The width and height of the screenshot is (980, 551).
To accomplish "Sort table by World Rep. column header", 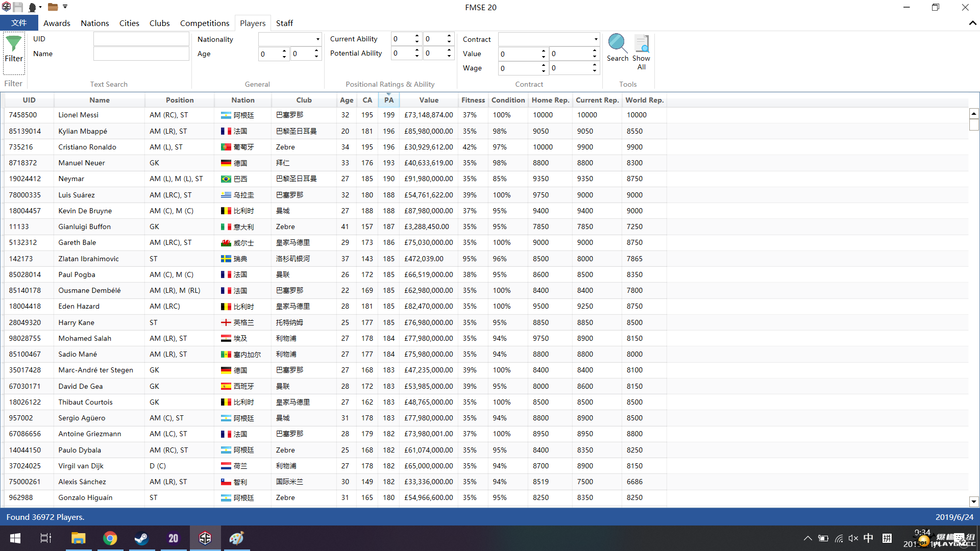I will click(x=644, y=100).
